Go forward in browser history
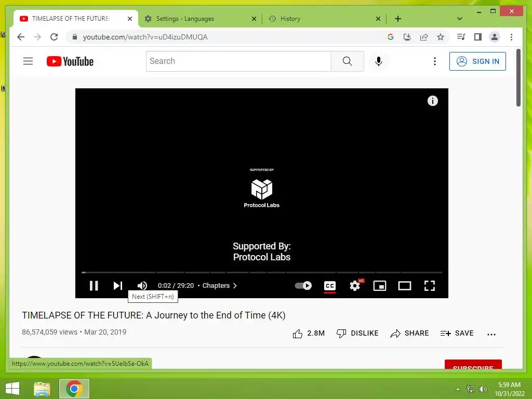This screenshot has height=399, width=532. click(37, 37)
